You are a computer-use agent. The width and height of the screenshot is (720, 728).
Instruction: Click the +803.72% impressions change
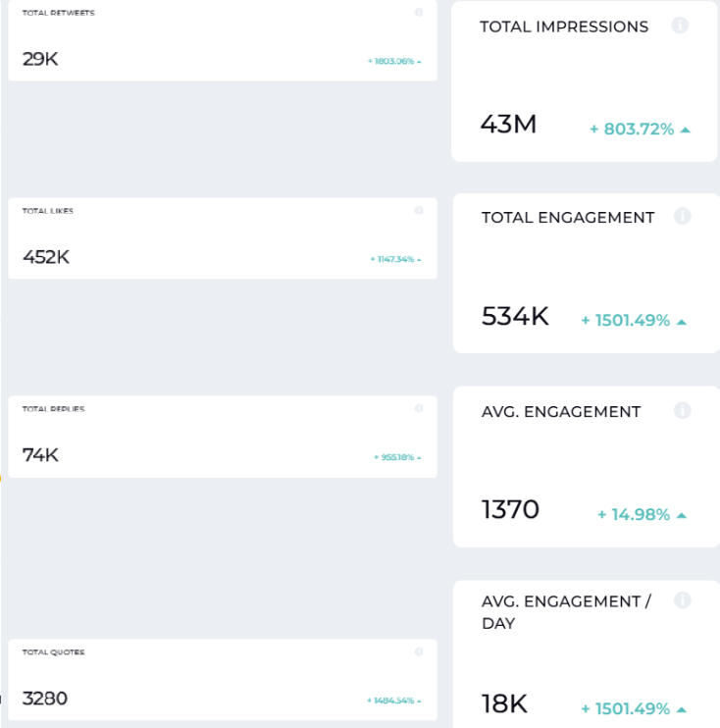pyautogui.click(x=640, y=129)
